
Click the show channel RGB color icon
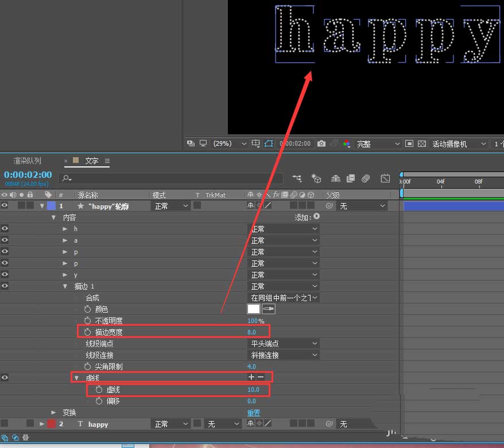coord(347,143)
